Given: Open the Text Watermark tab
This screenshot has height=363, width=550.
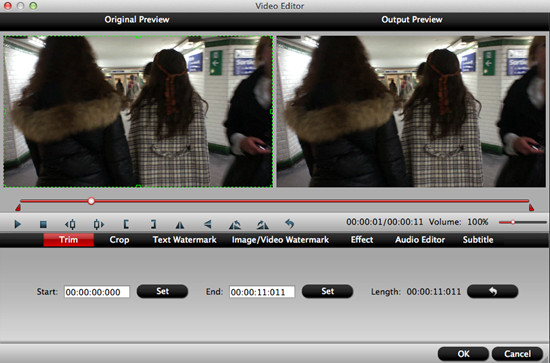Looking at the screenshot, I should point(185,240).
